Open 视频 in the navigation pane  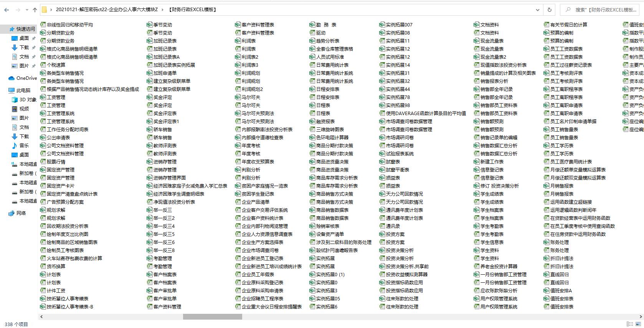(x=24, y=109)
